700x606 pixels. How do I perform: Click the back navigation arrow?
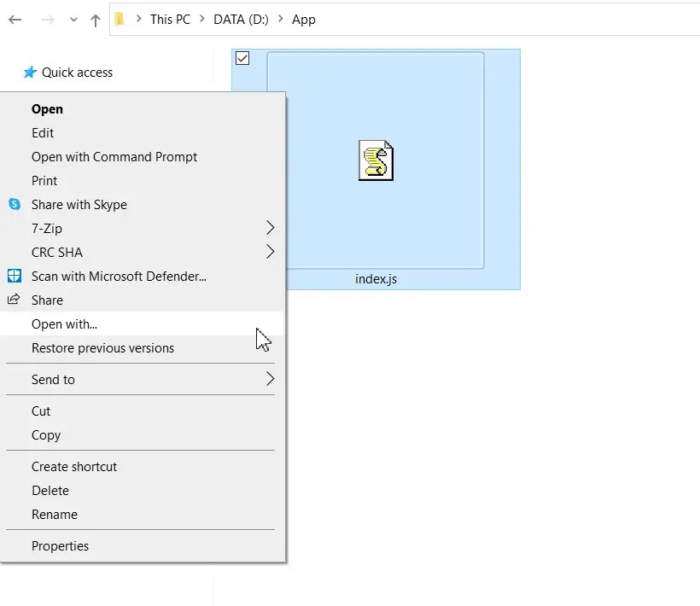coord(14,20)
